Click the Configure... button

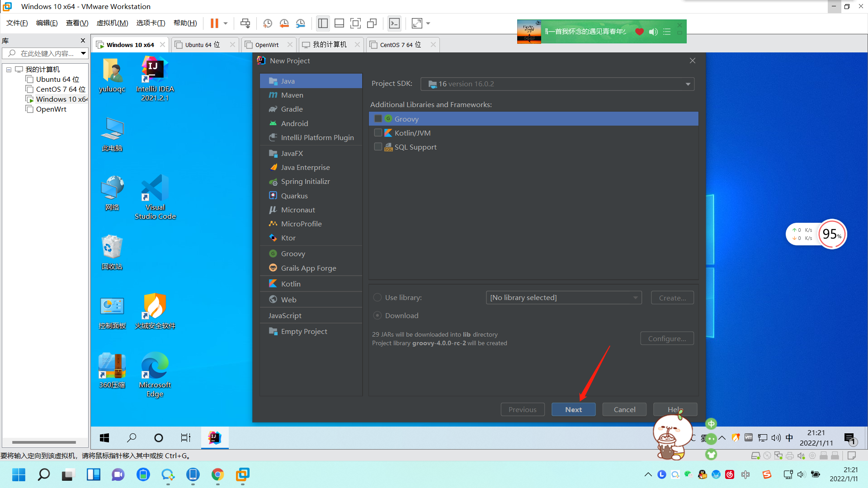tap(667, 338)
